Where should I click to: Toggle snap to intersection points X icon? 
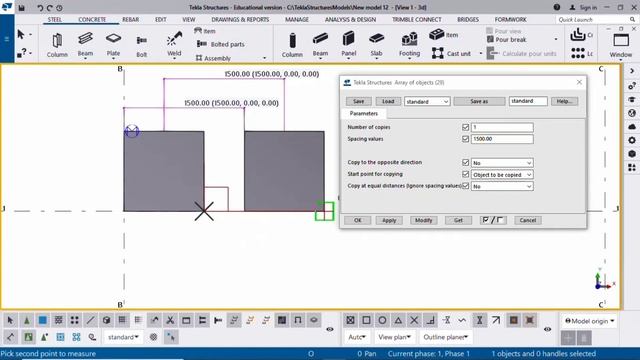coord(414,320)
